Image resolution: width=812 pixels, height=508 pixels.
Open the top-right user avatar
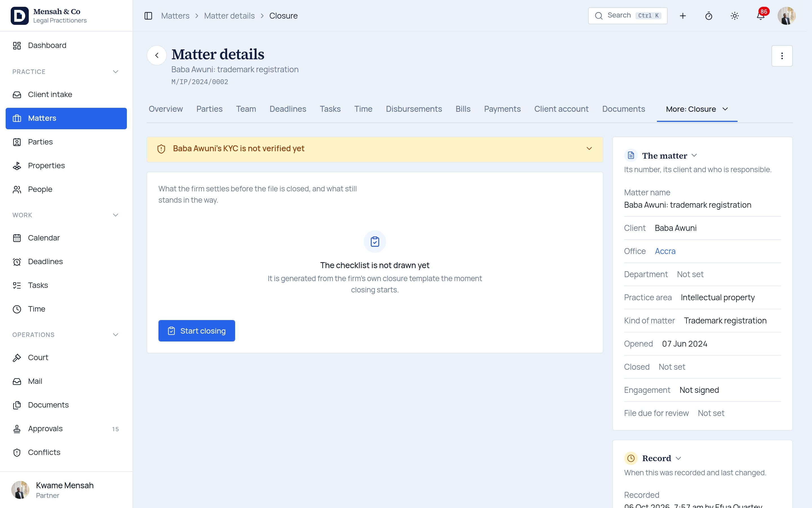[x=786, y=16]
